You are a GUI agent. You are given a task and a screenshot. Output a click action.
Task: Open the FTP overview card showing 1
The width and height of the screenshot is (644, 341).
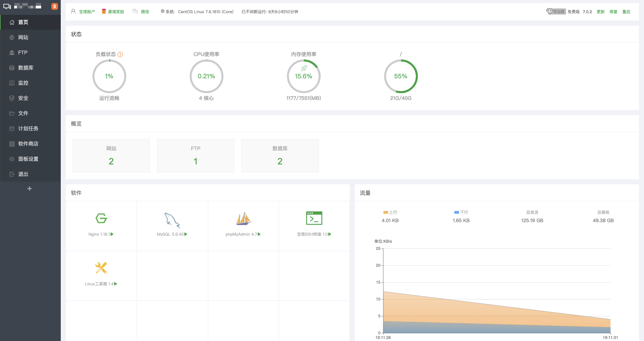[x=196, y=156]
